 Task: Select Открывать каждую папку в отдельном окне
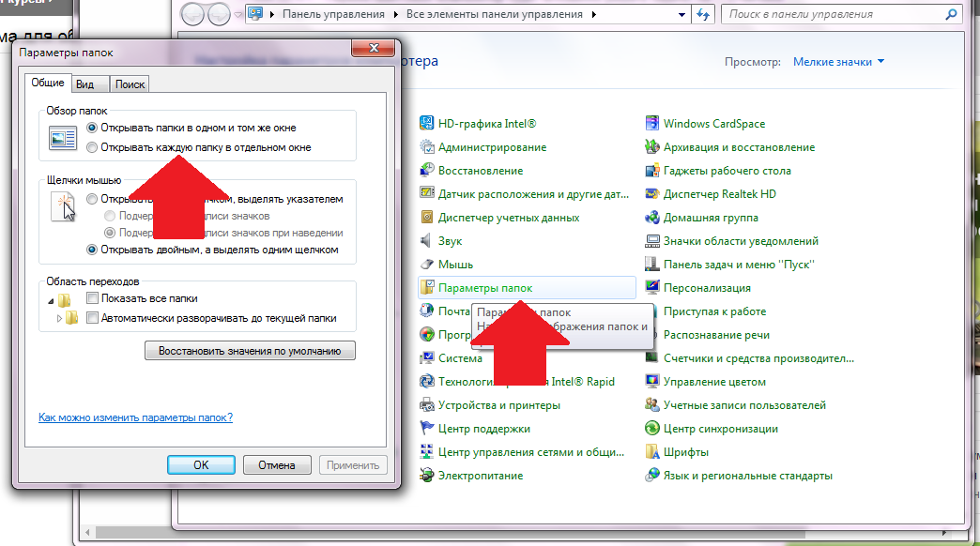pos(92,147)
